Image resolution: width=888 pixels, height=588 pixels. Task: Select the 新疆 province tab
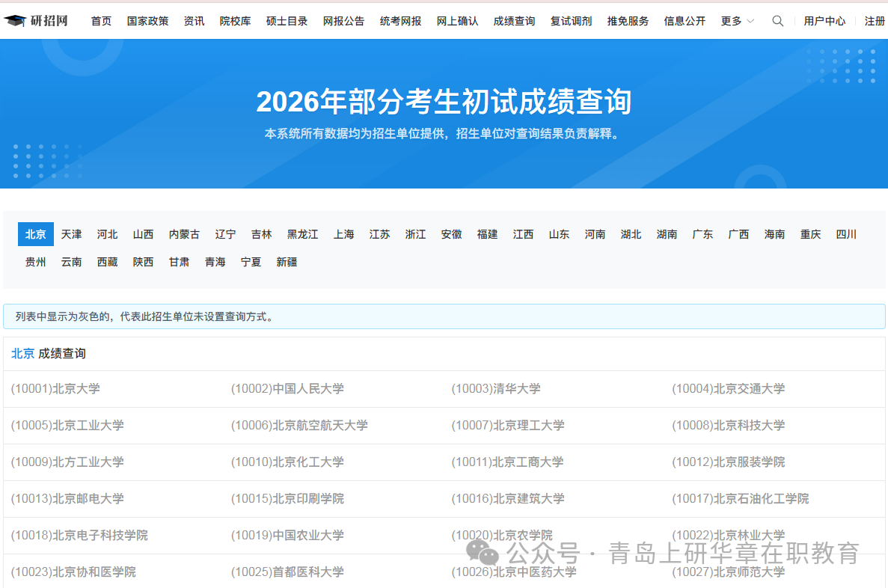(287, 261)
